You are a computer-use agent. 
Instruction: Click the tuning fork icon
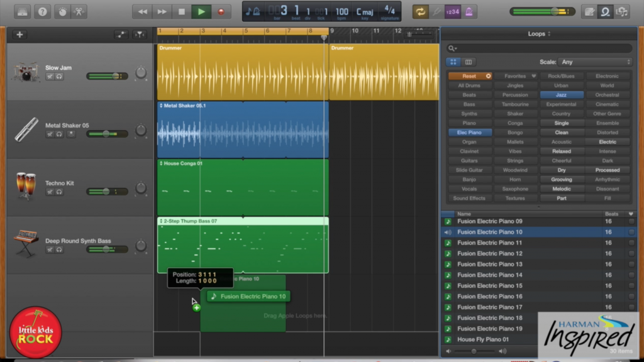pos(437,11)
